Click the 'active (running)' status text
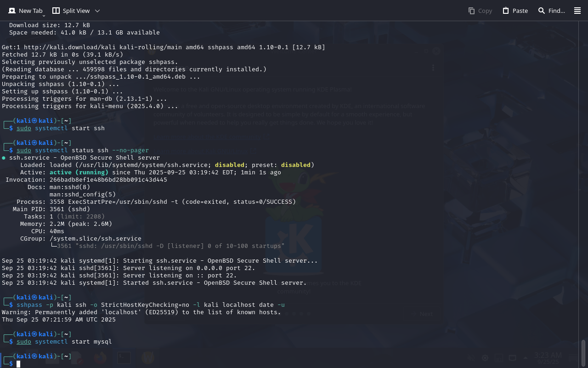 [x=79, y=172]
